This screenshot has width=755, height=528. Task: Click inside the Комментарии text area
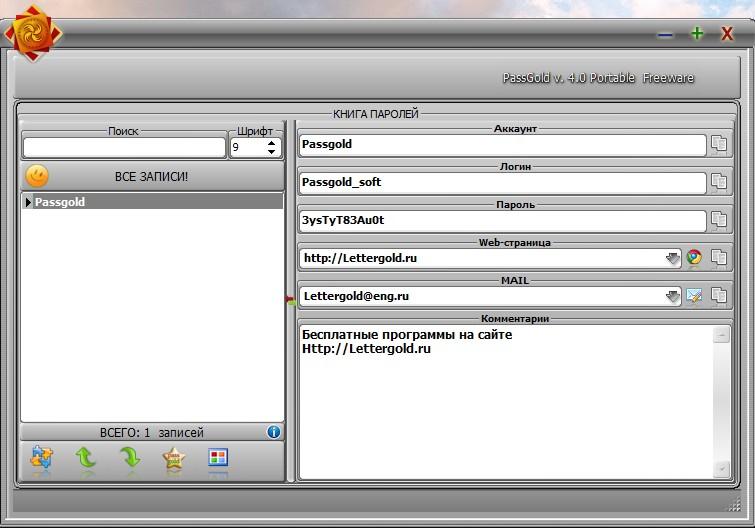click(x=506, y=402)
